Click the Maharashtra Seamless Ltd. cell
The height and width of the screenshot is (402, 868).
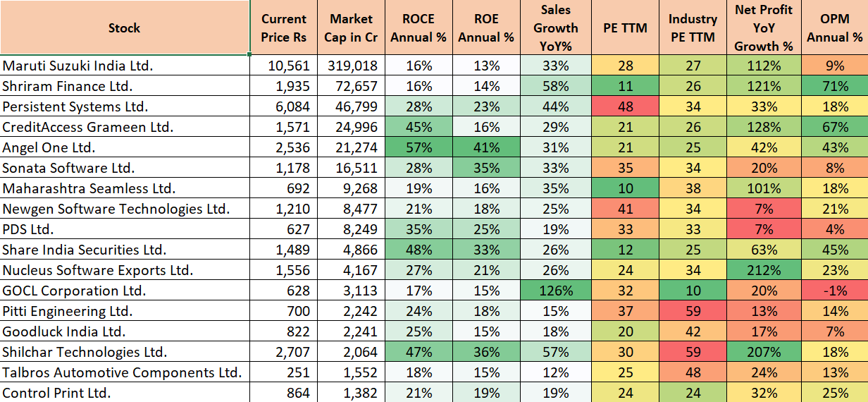click(x=125, y=189)
